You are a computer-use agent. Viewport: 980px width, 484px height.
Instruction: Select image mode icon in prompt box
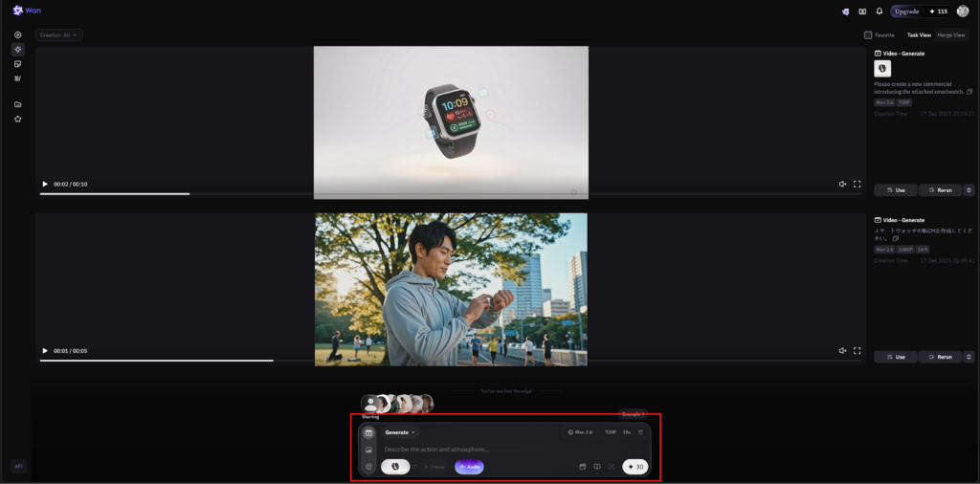coord(368,450)
